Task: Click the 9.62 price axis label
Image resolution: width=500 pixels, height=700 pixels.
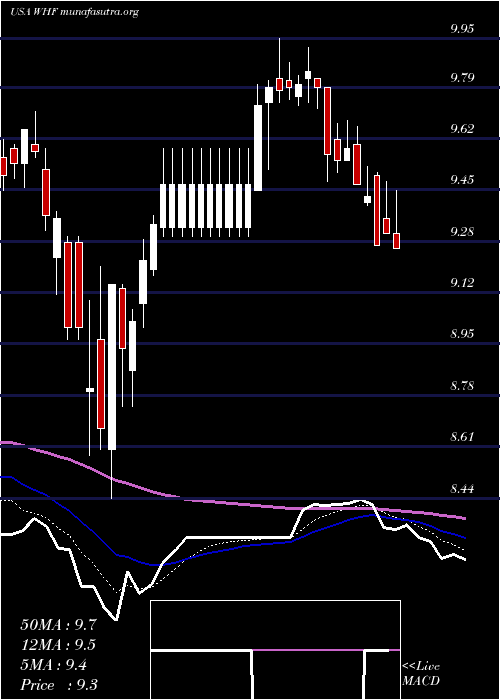Action: point(462,130)
